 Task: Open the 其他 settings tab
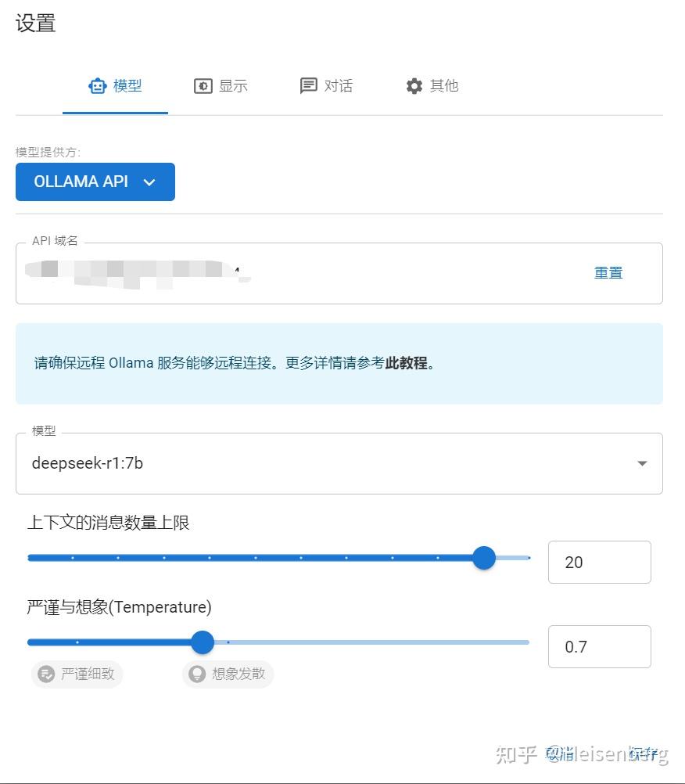(x=432, y=86)
